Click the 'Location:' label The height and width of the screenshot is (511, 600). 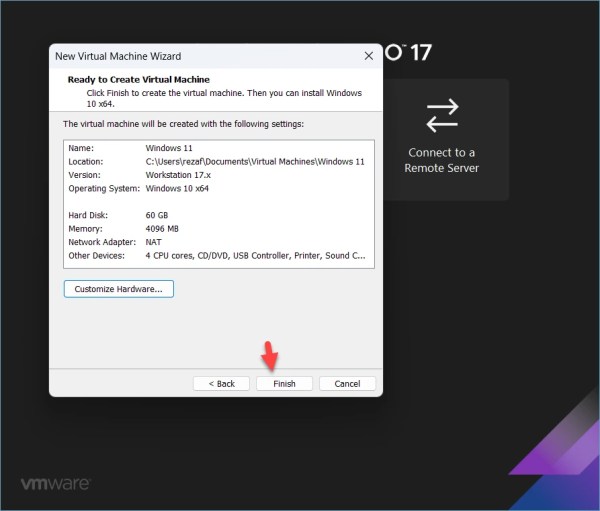[86, 162]
